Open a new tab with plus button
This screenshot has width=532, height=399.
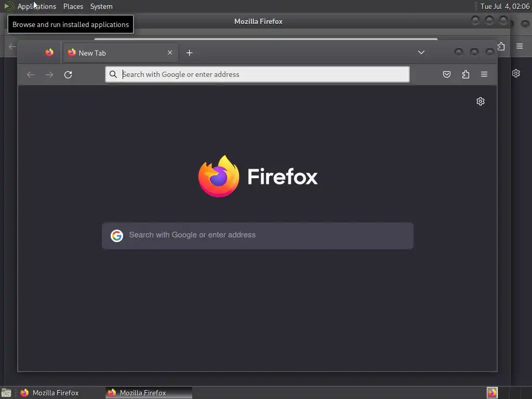click(189, 53)
